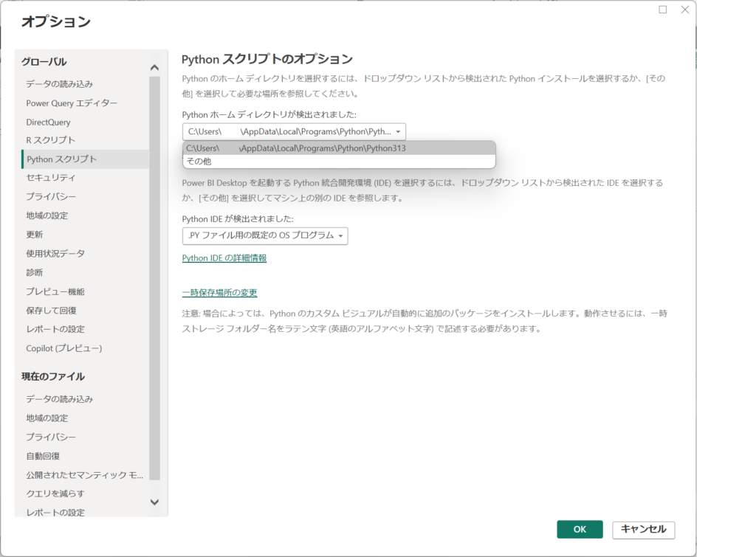Collapse the Python home directory dropdown
Screen dimensions: 756x557
point(294,131)
